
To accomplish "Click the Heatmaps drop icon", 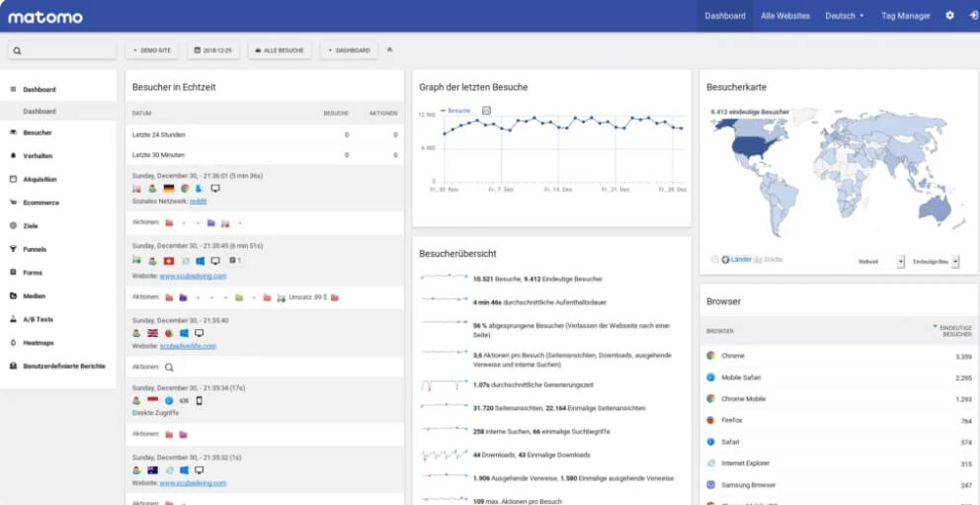I will click(13, 343).
